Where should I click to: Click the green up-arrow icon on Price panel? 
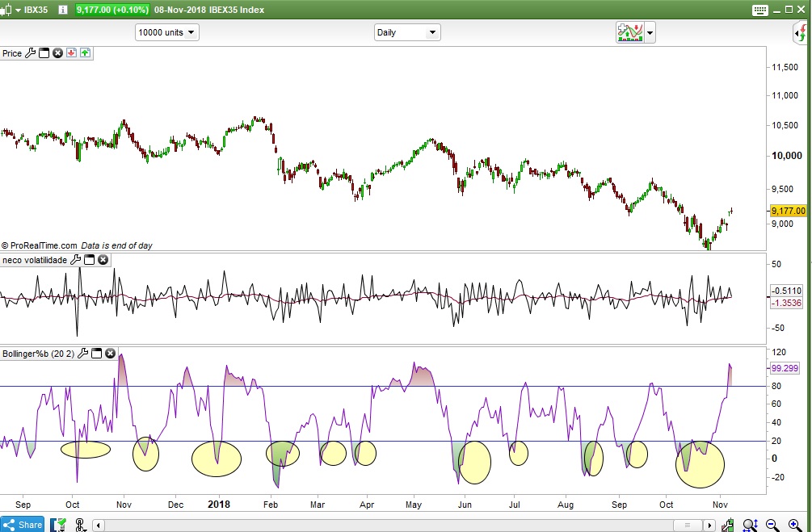[x=85, y=52]
